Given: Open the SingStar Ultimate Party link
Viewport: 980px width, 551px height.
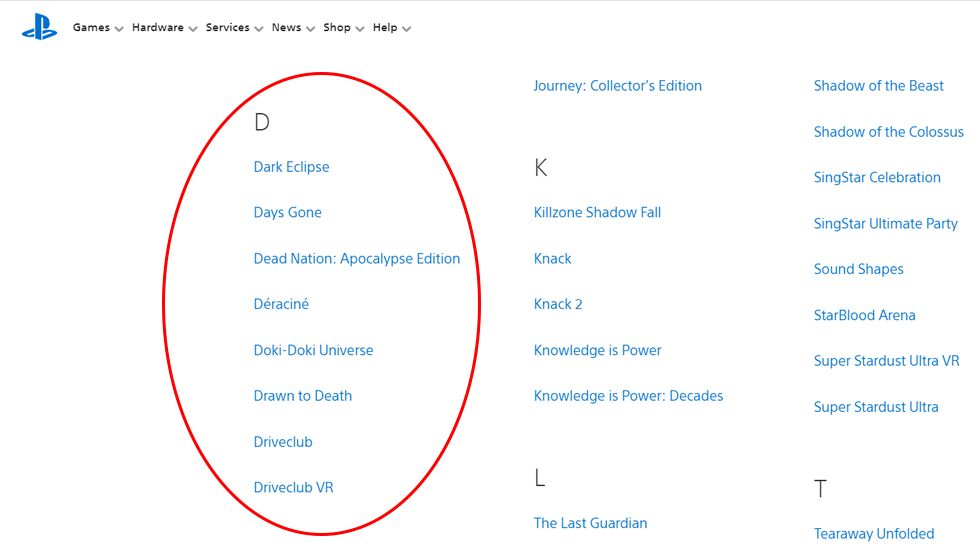Looking at the screenshot, I should tap(886, 224).
